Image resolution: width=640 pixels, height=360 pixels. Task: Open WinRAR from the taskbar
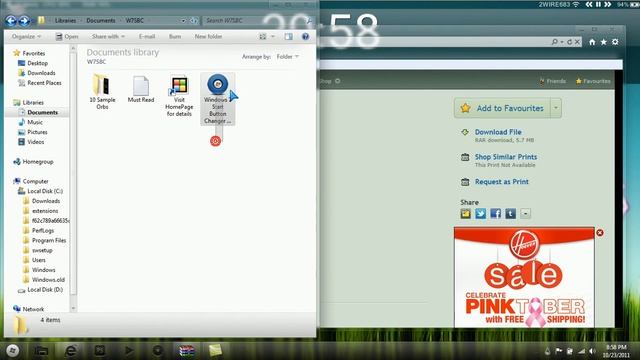pos(187,351)
